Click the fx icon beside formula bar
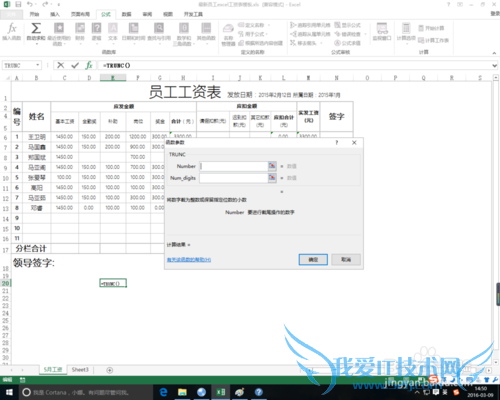The width and height of the screenshot is (500, 400). pos(89,65)
